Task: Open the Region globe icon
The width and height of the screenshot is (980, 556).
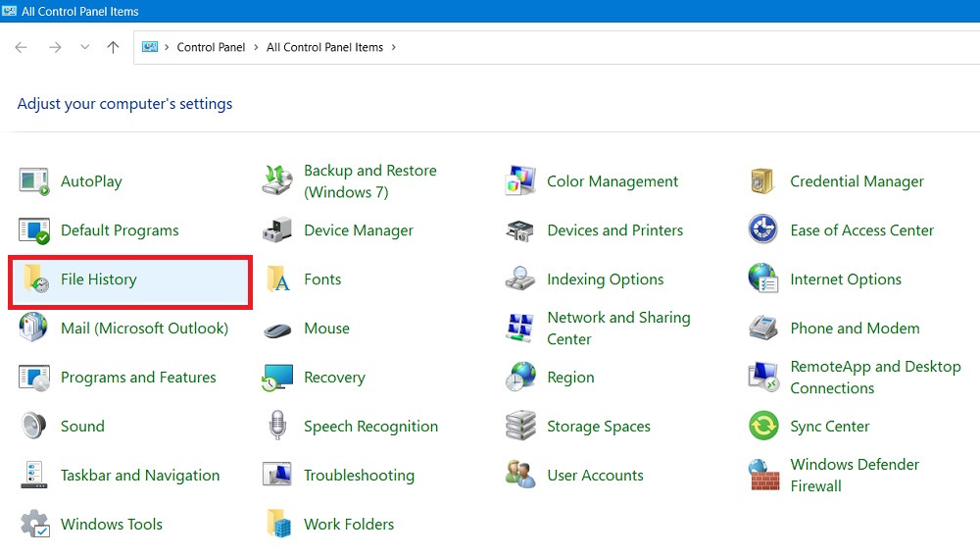Action: point(520,378)
